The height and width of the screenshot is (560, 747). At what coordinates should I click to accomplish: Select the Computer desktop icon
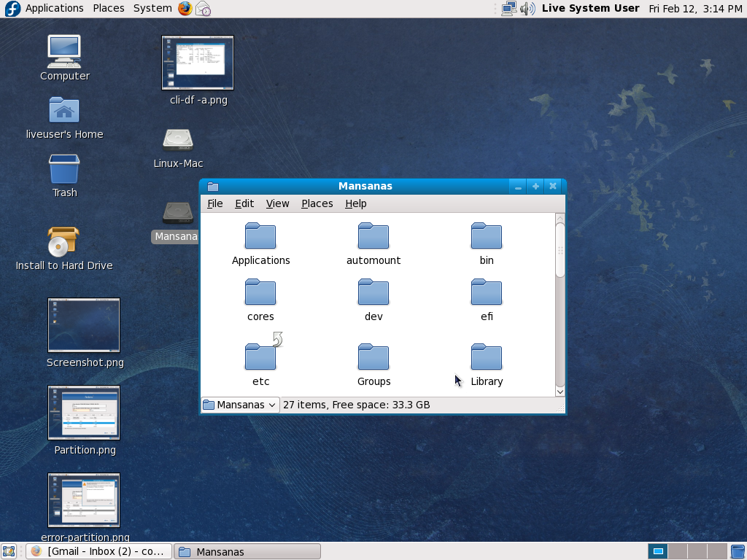tap(64, 52)
